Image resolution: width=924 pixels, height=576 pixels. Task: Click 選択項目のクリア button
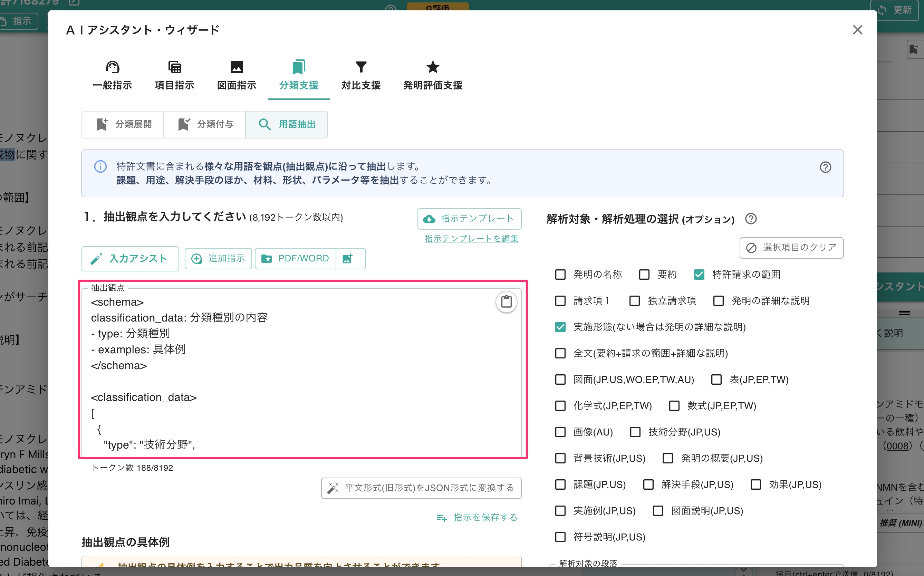(x=791, y=248)
